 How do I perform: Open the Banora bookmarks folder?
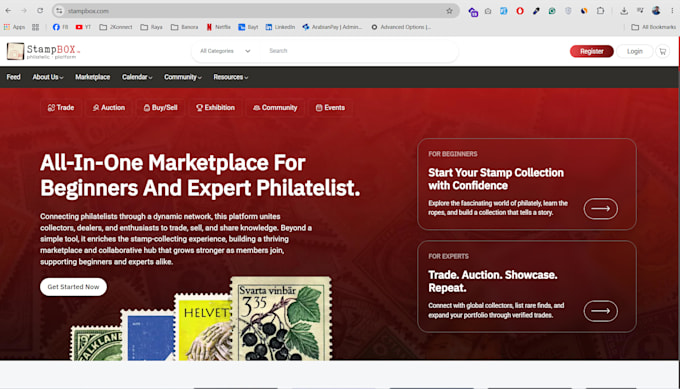pyautogui.click(x=184, y=27)
